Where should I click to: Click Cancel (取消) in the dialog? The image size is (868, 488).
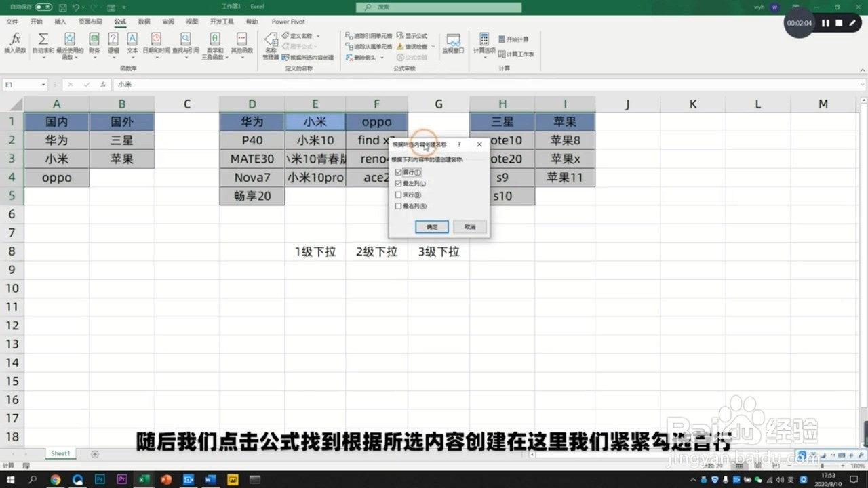470,226
